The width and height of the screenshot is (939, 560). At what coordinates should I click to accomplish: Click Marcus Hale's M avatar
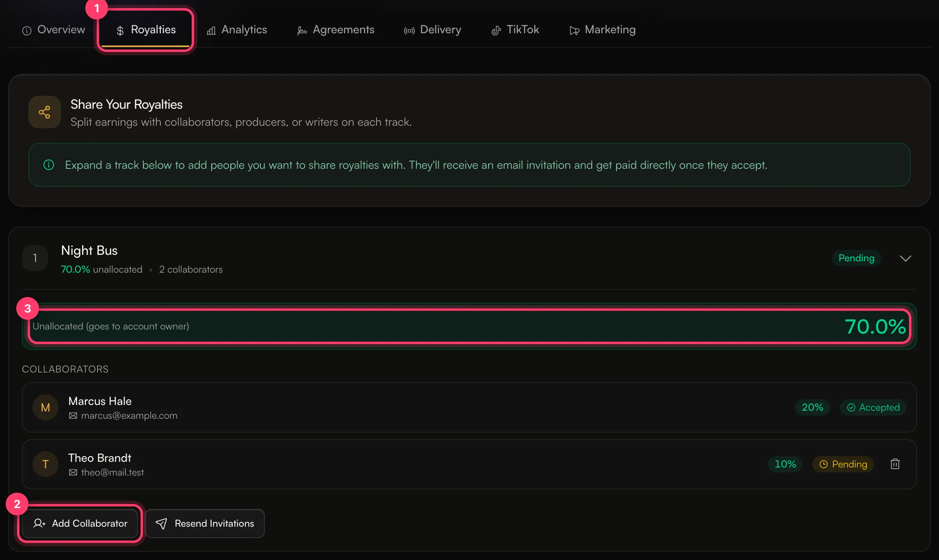[x=45, y=407]
